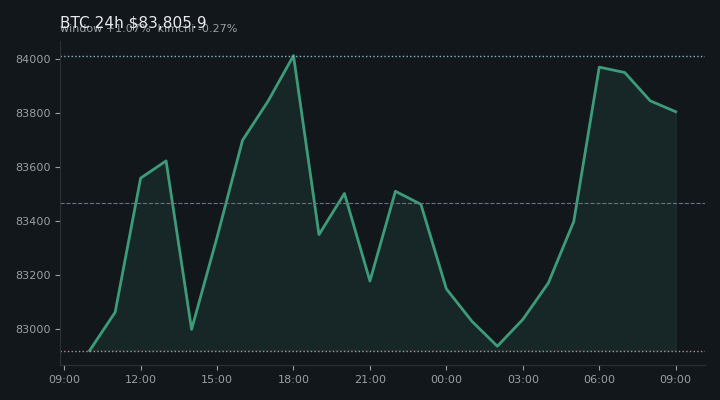Click the price dip at 14:00
The image size is (720, 400).
click(191, 329)
